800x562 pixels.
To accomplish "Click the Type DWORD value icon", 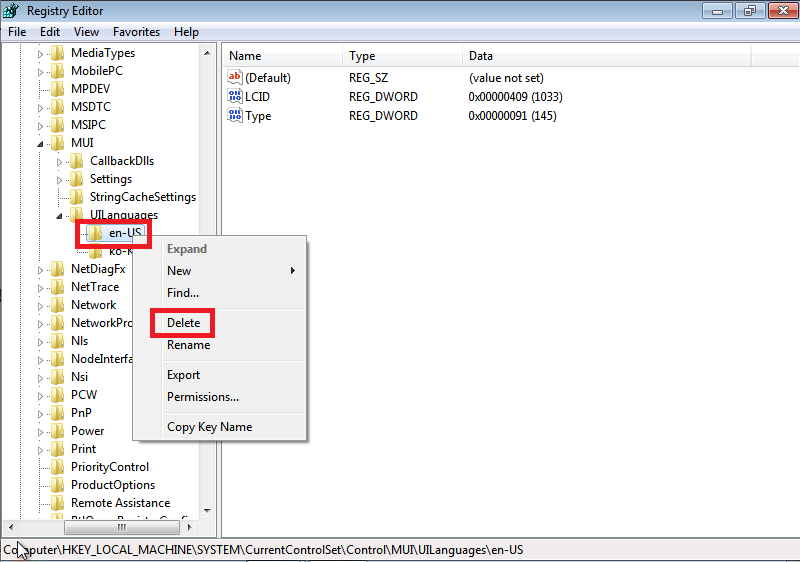I will coord(235,116).
